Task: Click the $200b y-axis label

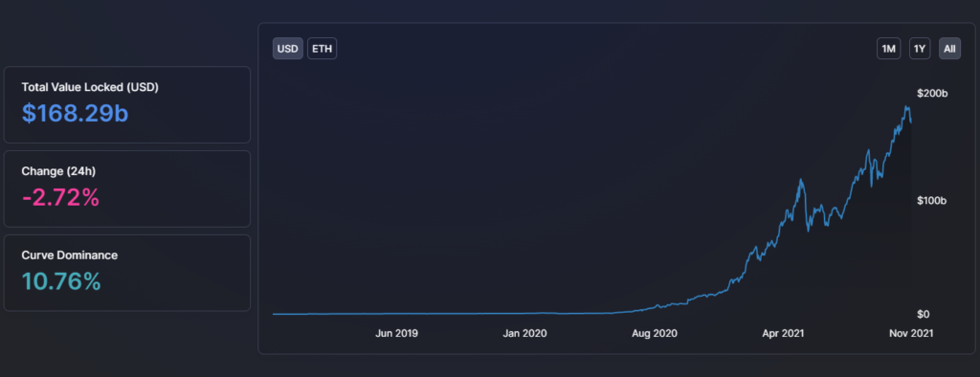Action: pos(932,94)
